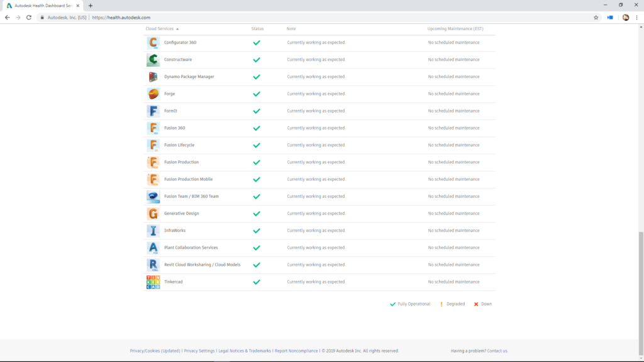644x362 pixels.
Task: Click the FormIt product icon
Action: tap(153, 111)
